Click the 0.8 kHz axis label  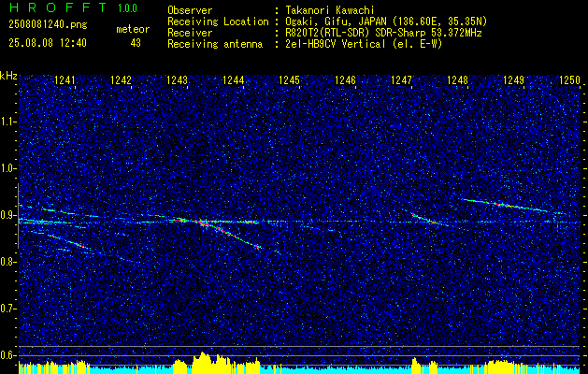tap(7, 262)
